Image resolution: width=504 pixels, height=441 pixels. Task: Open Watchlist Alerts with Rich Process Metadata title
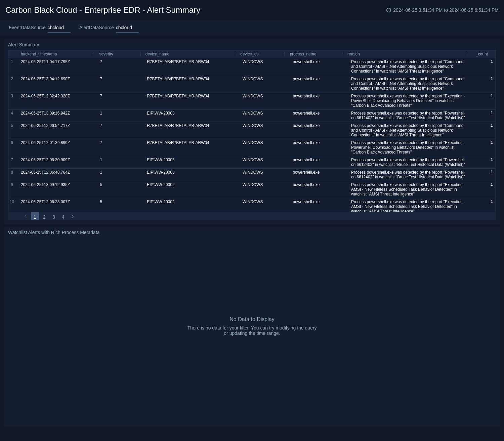point(54,232)
